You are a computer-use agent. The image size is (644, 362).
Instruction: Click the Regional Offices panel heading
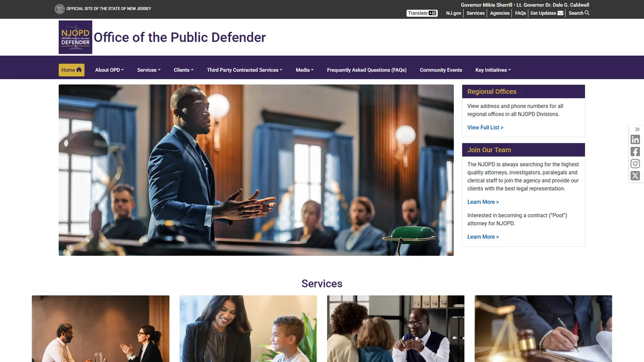(523, 92)
